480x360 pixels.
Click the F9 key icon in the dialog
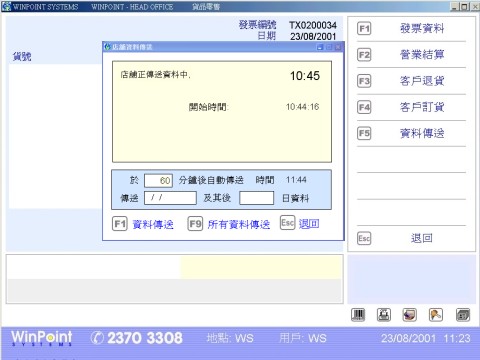coord(195,224)
